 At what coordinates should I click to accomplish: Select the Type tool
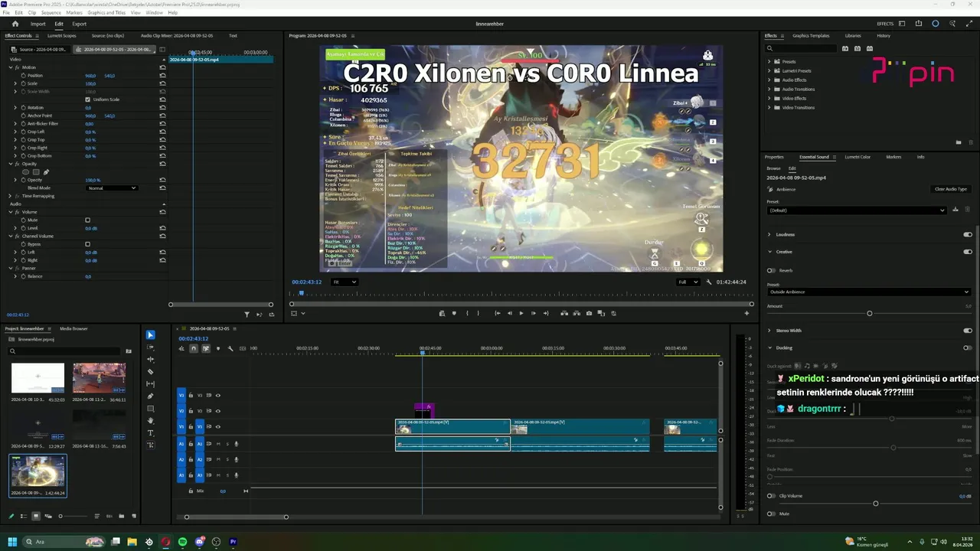pos(150,433)
